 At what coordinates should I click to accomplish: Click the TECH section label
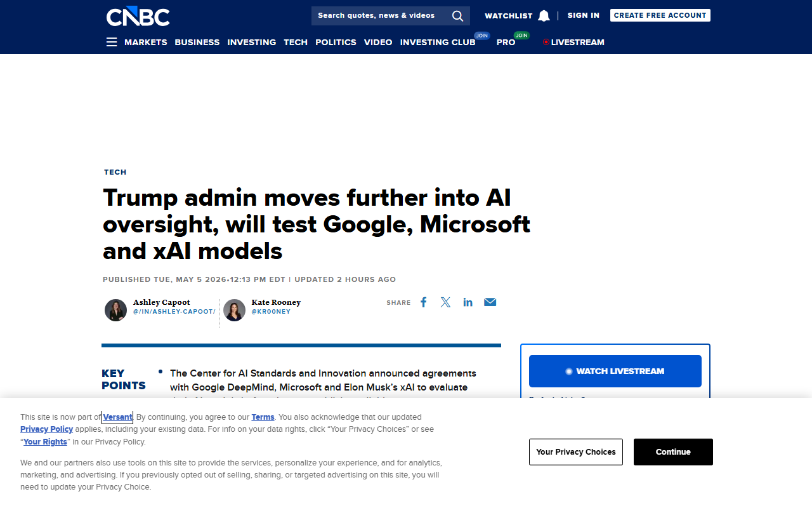tap(115, 172)
